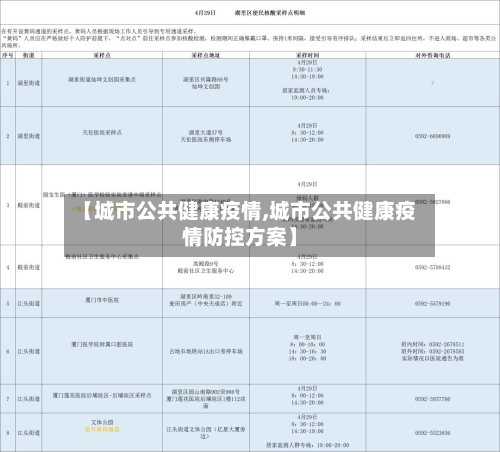The height and width of the screenshot is (452, 500).
Task: Click the address '江头街道文体公园（亿星大厦旁边）'
Action: point(206,433)
